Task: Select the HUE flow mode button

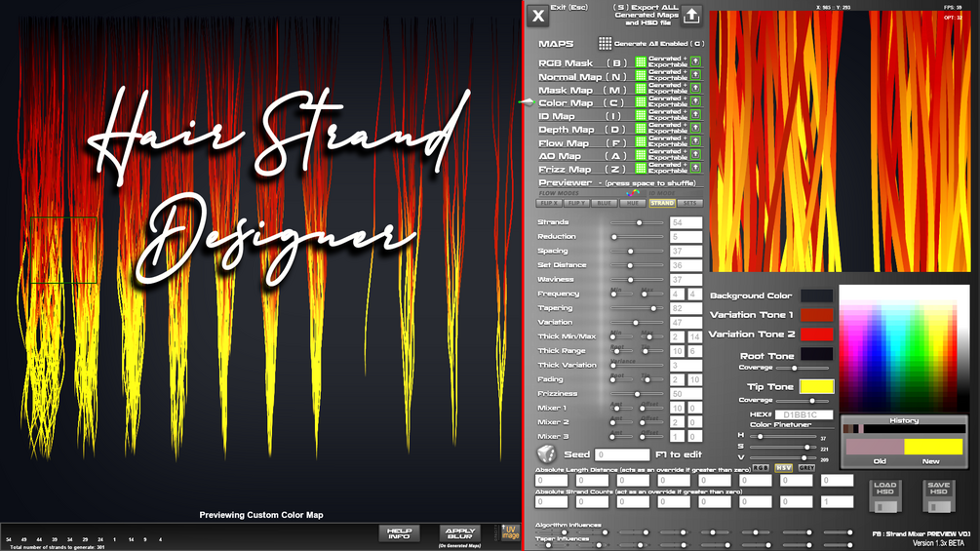Action: click(x=633, y=203)
